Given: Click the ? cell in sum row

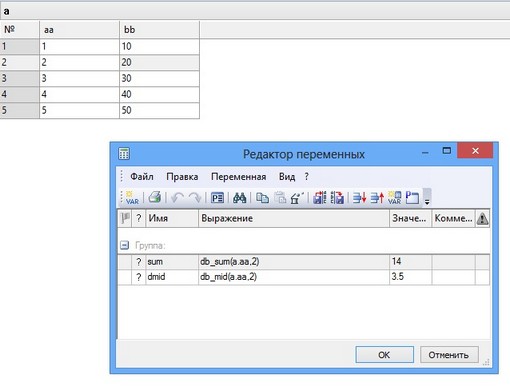Looking at the screenshot, I should [138, 262].
